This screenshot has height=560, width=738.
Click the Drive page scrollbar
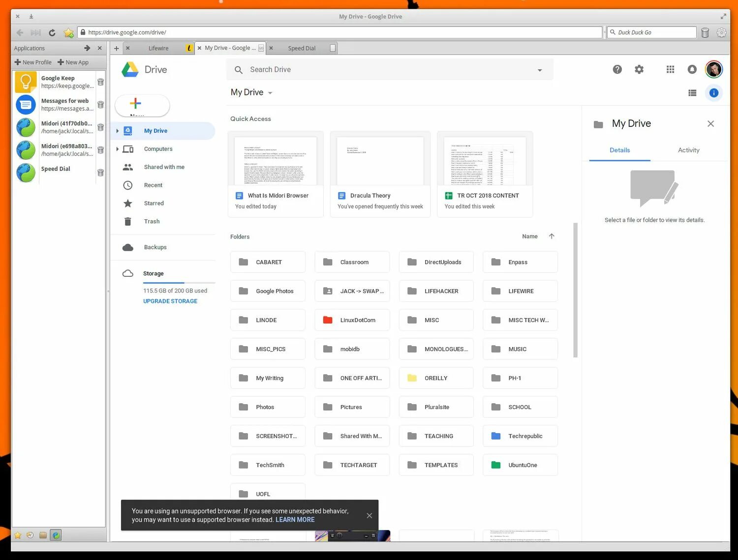tap(575, 290)
